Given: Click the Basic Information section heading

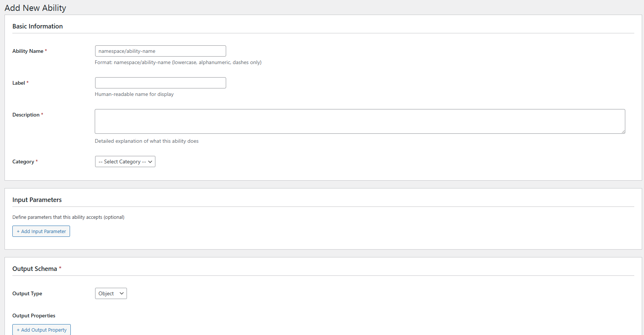Looking at the screenshot, I should (37, 26).
